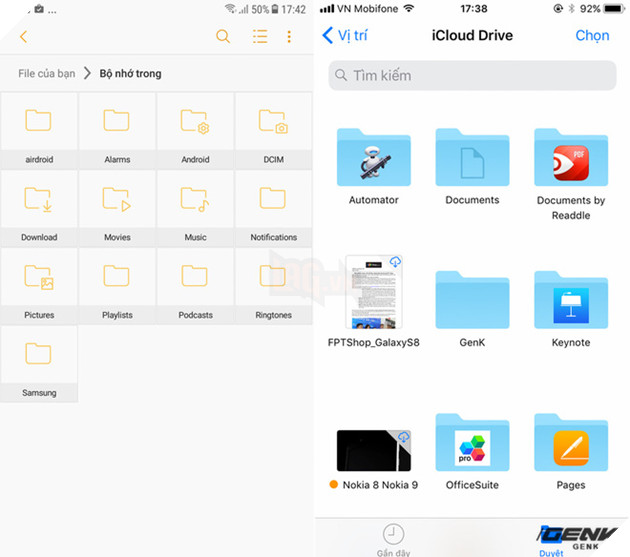Open the Pictures folder
Screen dimensions: 630x557
(x=39, y=286)
